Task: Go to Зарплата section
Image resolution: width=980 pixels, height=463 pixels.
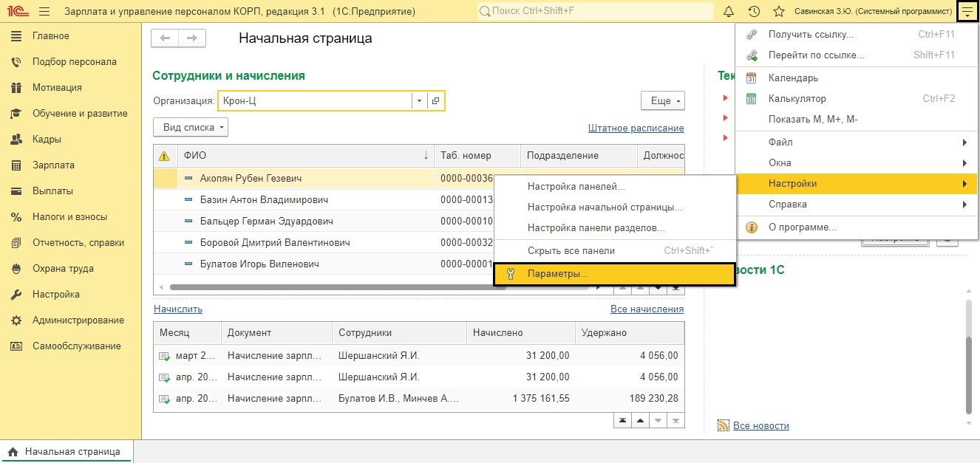Action: 53,165
